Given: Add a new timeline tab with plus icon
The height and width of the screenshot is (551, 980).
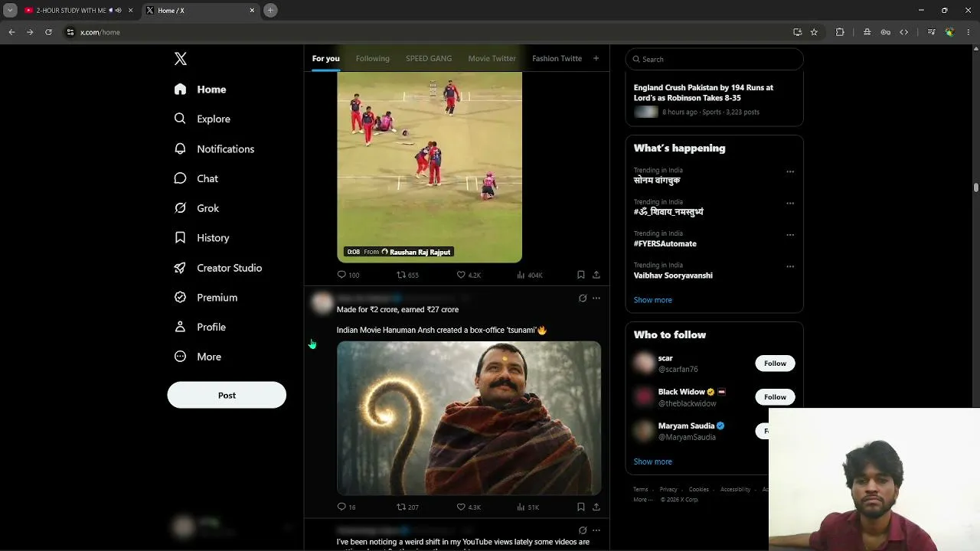Looking at the screenshot, I should click(x=596, y=58).
